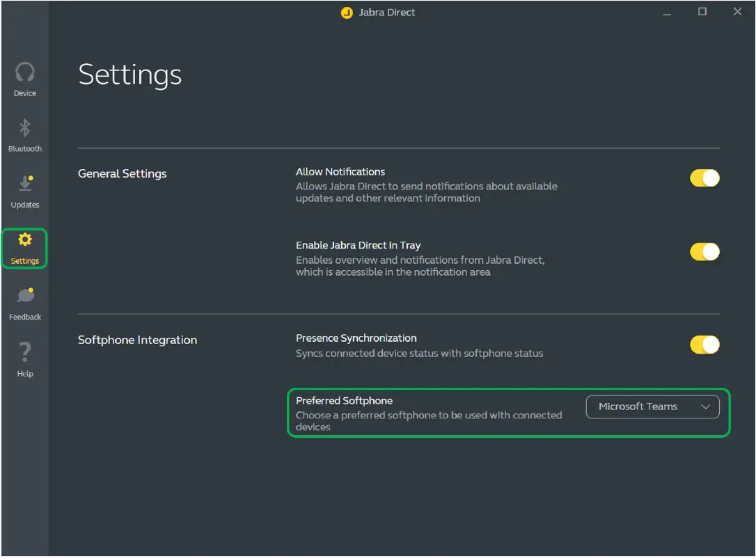Click the General Settings section label
This screenshot has height=559, width=756.
(123, 173)
